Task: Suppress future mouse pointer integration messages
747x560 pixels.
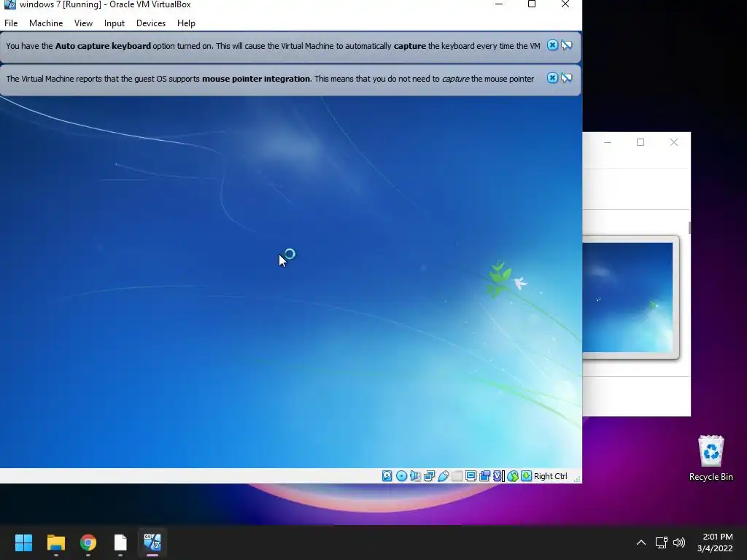Action: click(566, 78)
